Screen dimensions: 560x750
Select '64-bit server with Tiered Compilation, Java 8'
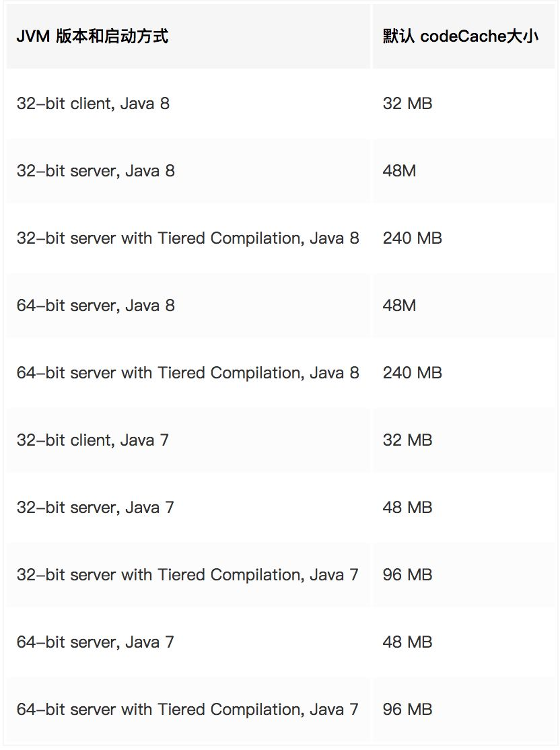tap(188, 373)
